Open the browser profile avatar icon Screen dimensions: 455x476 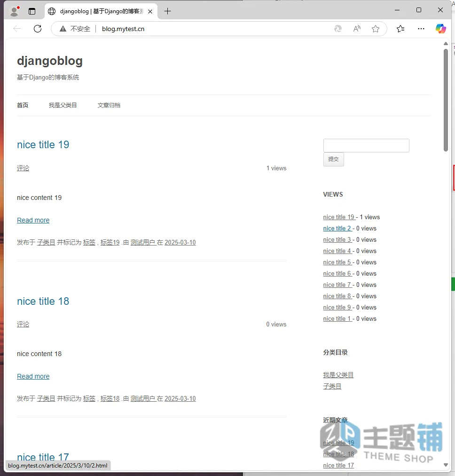pyautogui.click(x=14, y=11)
